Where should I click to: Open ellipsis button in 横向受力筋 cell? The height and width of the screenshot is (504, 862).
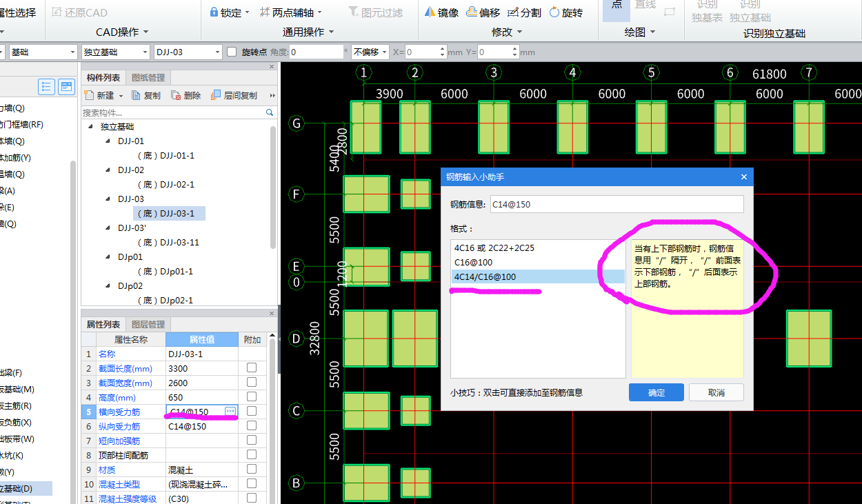point(230,411)
